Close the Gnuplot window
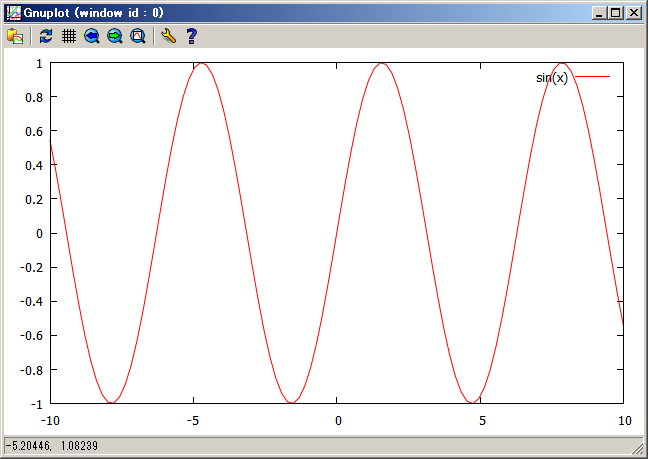648x459 pixels. (633, 13)
